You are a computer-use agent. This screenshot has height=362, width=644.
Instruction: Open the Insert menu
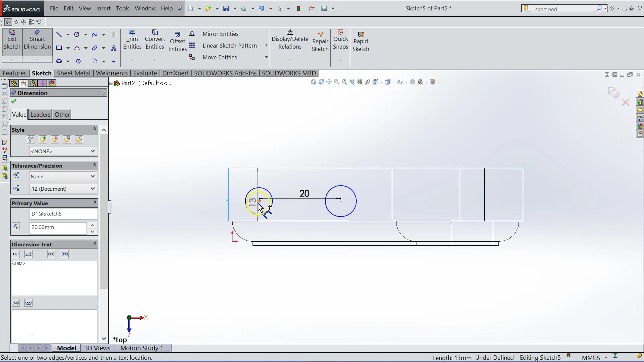click(103, 8)
